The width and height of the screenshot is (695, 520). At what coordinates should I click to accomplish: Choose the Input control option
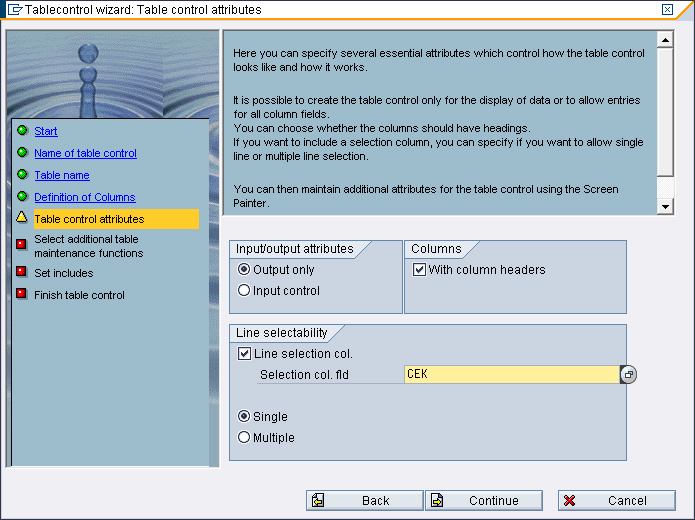click(244, 291)
